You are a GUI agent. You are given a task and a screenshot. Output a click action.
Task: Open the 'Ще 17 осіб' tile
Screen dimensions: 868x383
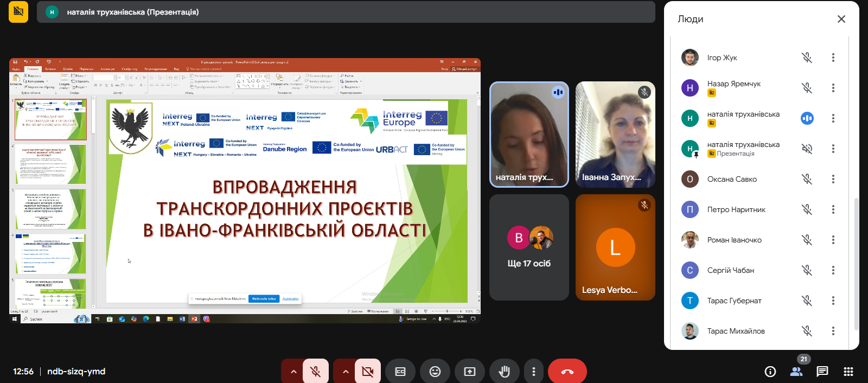click(529, 247)
